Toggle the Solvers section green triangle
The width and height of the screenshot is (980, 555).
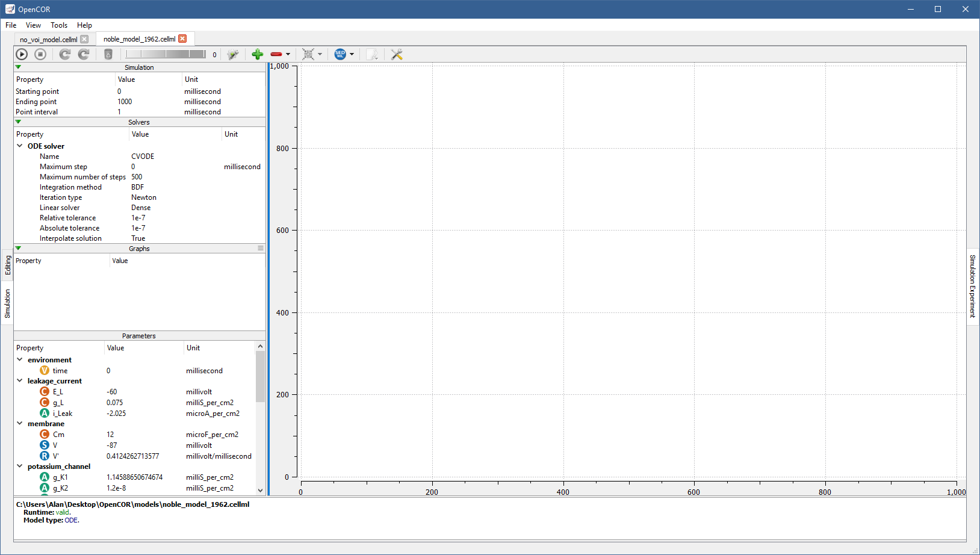(x=18, y=122)
